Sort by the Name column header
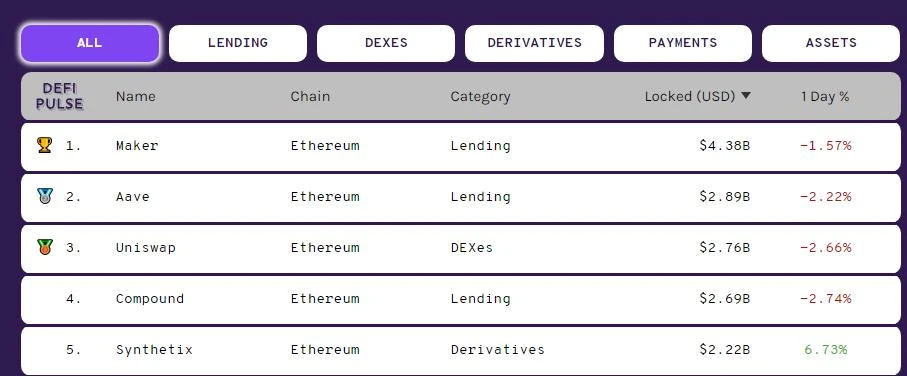 135,97
